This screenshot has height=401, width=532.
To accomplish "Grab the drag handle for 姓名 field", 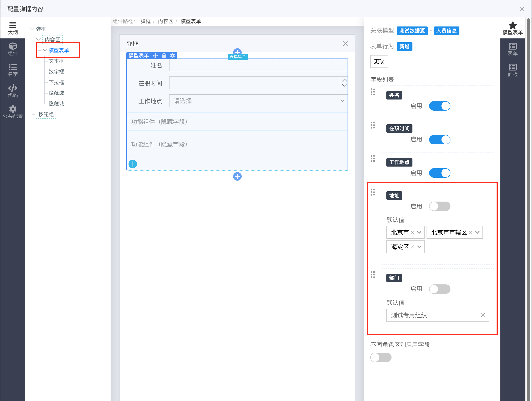I will pos(373,92).
